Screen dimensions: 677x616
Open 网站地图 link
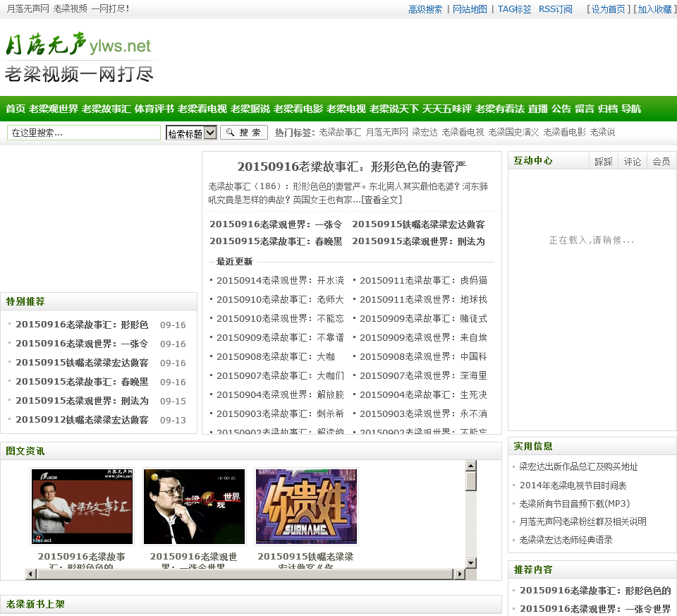pos(470,9)
